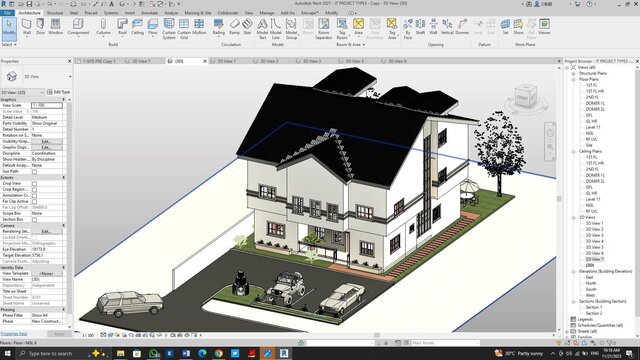The image size is (640, 360).
Task: Toggle the Annotation Crop checkbox
Action: 35,196
